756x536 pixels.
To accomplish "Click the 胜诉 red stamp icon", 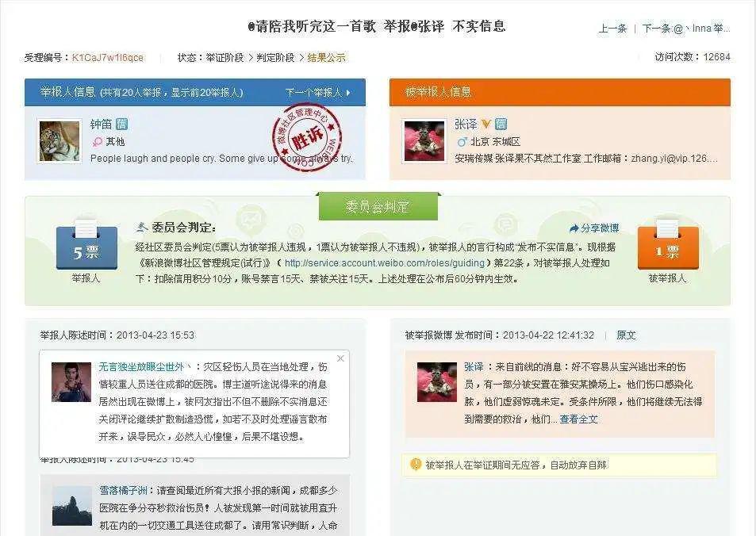I will (x=307, y=137).
